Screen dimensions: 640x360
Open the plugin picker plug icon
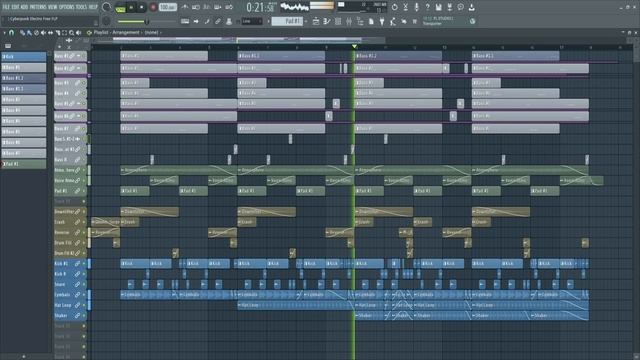click(x=382, y=21)
